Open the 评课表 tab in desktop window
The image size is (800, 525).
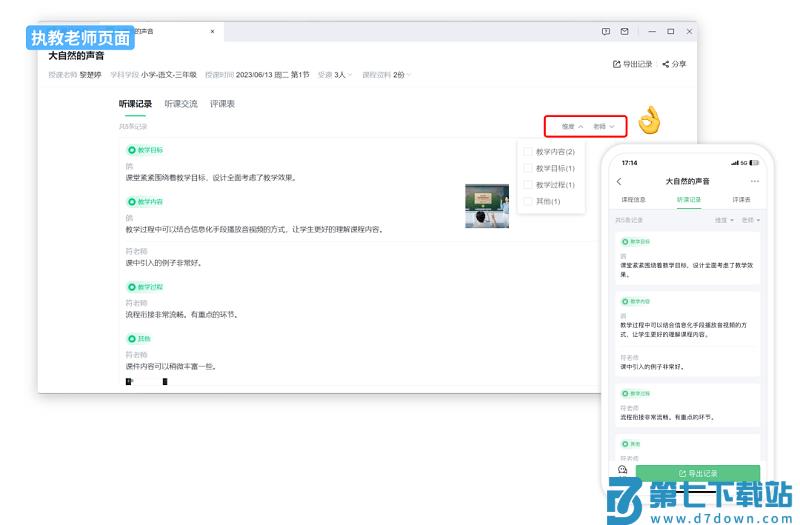pos(222,104)
